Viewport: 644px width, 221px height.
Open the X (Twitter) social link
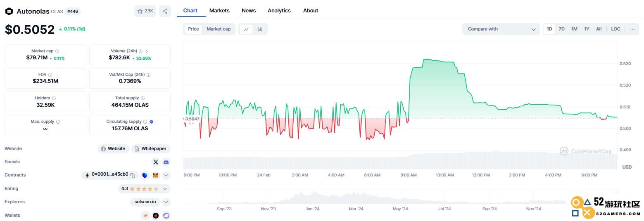tap(156, 162)
